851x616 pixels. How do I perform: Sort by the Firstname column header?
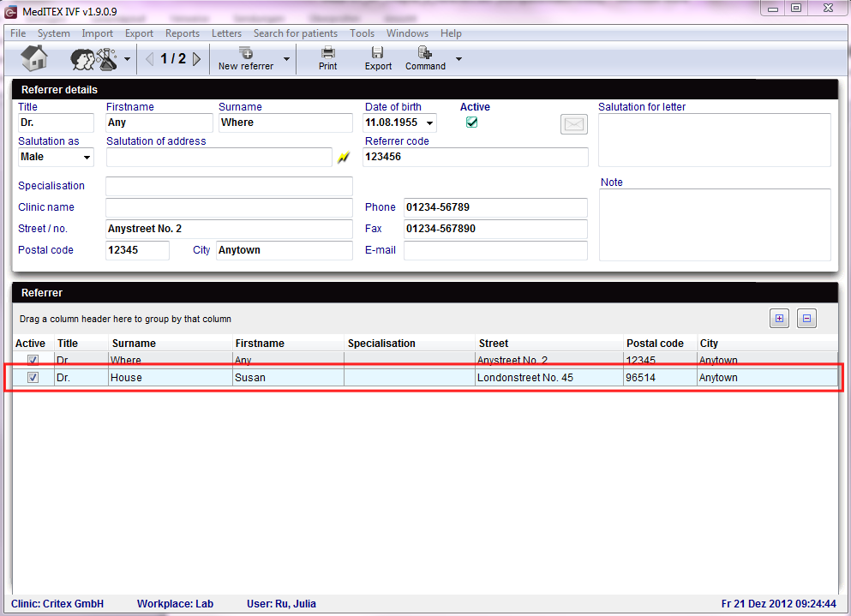pyautogui.click(x=288, y=343)
